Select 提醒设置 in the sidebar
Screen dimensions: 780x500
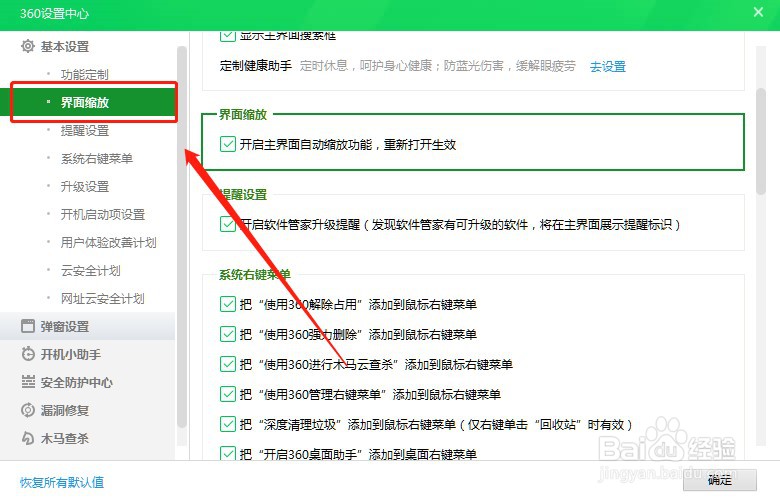point(85,130)
